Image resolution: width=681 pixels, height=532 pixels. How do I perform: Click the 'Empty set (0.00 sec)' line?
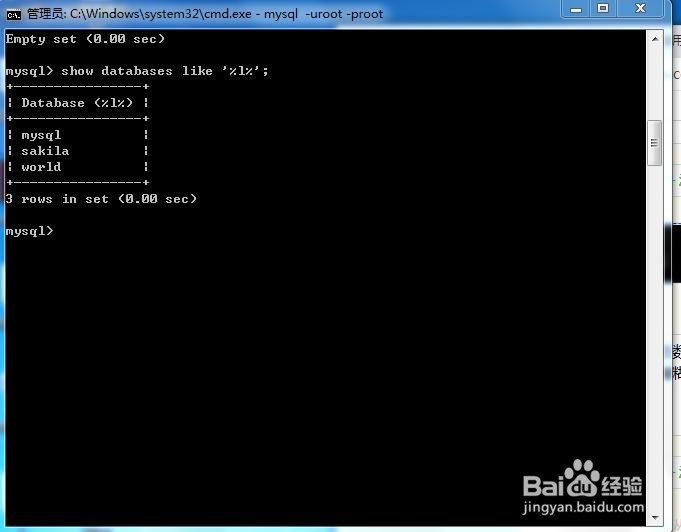pos(86,39)
